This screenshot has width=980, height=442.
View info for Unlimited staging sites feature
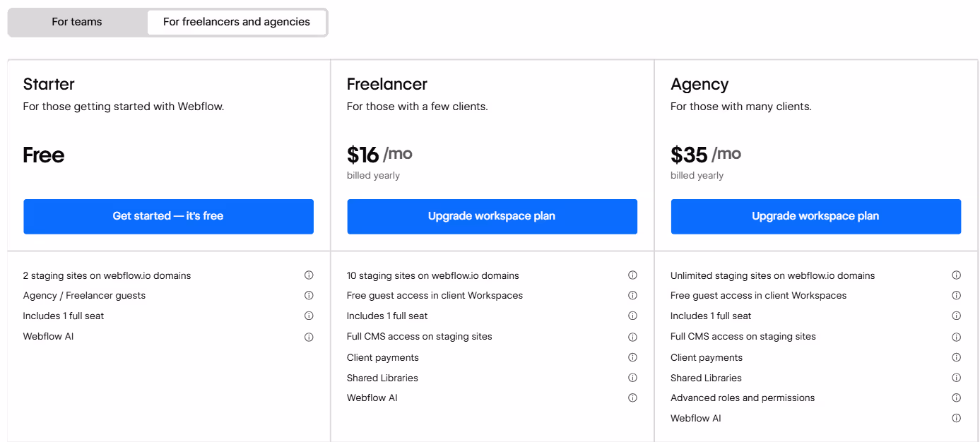[957, 275]
